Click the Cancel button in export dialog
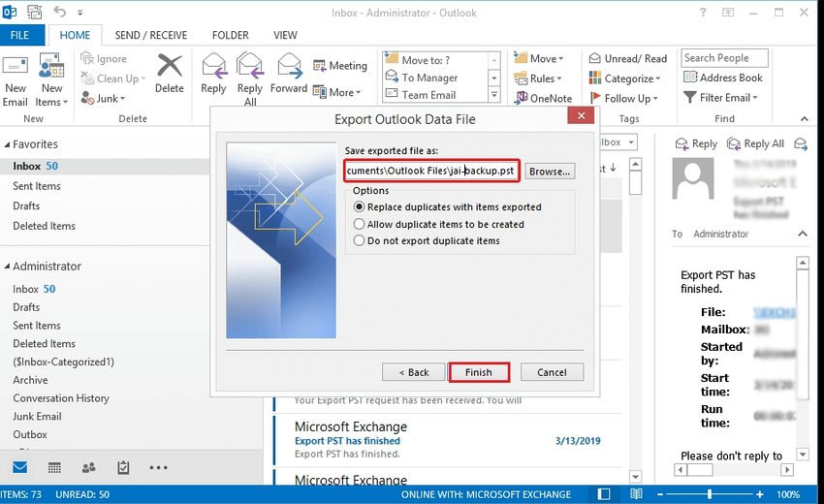Image resolution: width=824 pixels, height=504 pixels. pyautogui.click(x=552, y=372)
